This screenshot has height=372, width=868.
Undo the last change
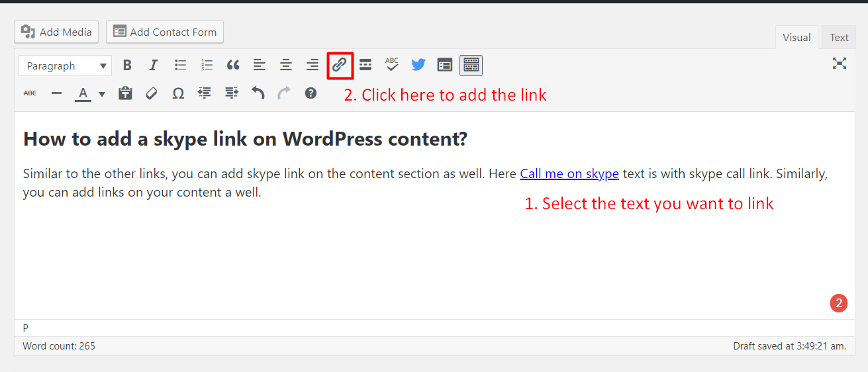pyautogui.click(x=258, y=93)
